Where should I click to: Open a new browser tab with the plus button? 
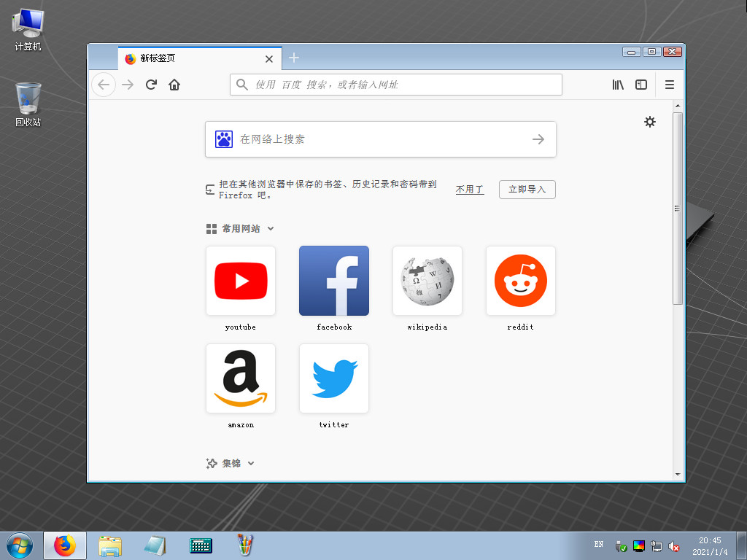pos(294,58)
